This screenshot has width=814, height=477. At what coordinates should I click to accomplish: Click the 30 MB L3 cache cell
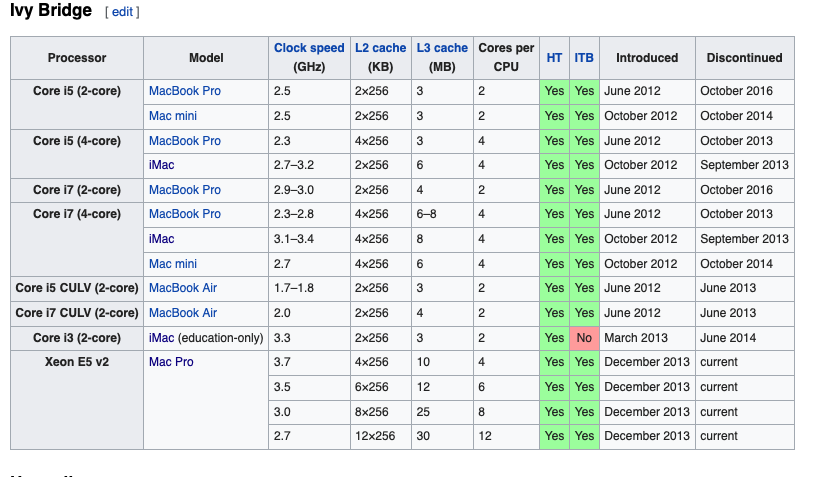pyautogui.click(x=442, y=436)
